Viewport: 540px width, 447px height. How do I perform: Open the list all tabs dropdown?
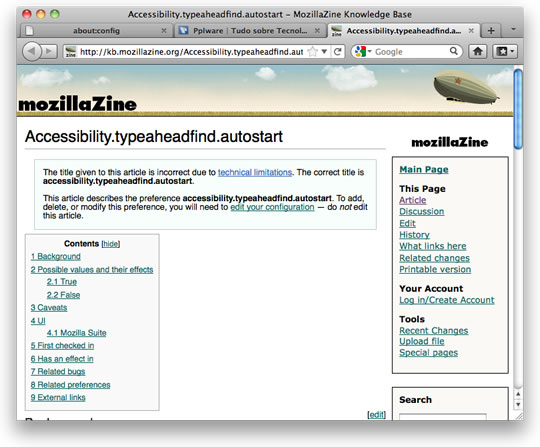513,30
